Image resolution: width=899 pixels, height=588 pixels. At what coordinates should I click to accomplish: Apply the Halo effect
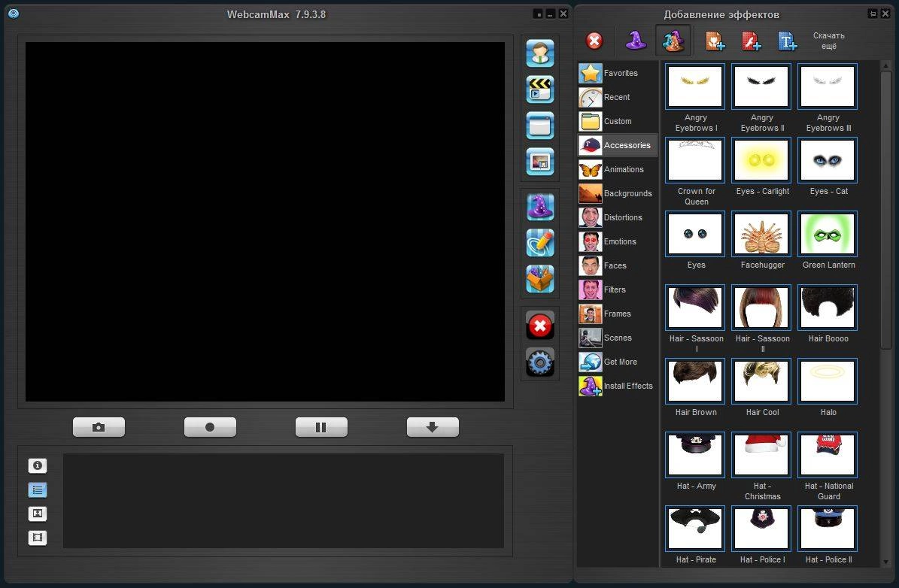pos(828,381)
